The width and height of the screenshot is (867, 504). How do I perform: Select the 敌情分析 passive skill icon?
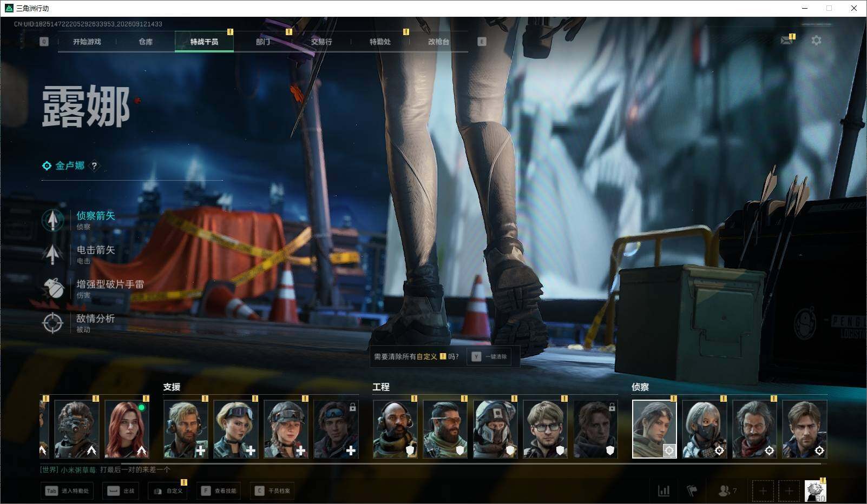click(52, 323)
